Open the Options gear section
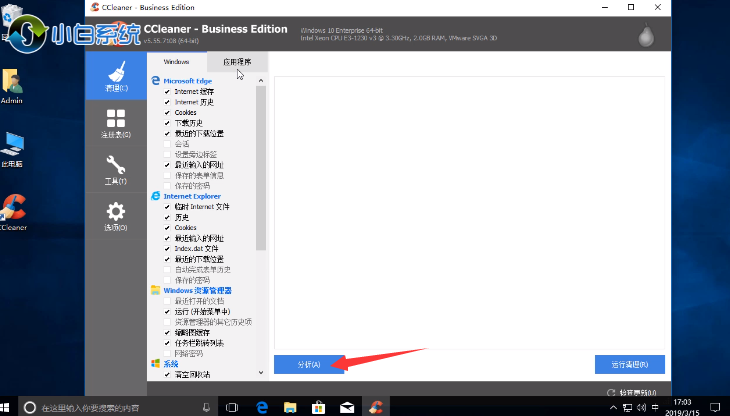Screen dimensions: 730x416 click(116, 216)
